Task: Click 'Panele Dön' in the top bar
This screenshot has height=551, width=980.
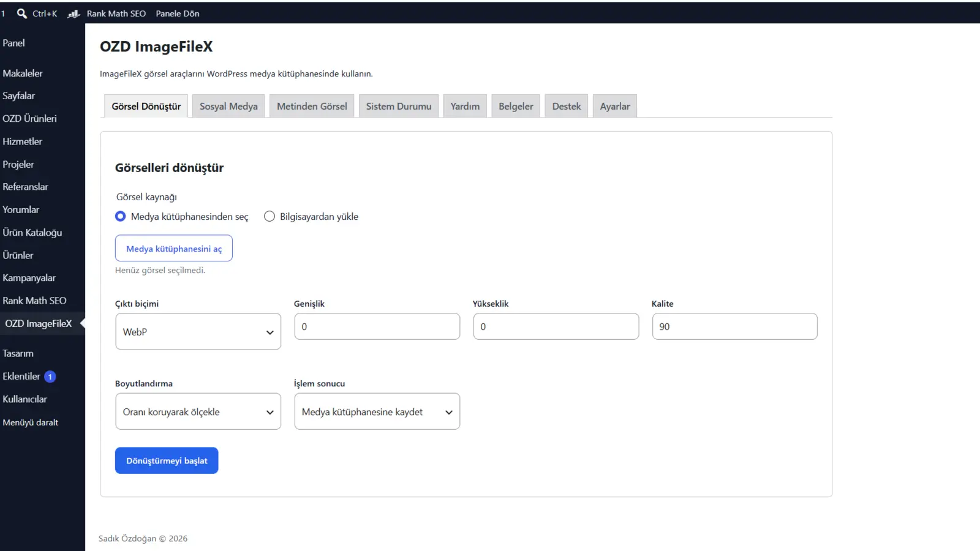Action: [178, 13]
